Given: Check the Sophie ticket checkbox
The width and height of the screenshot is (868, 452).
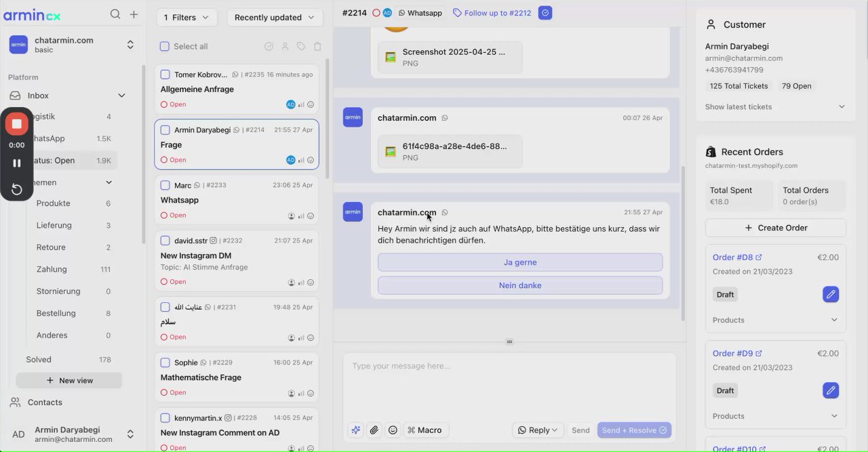Looking at the screenshot, I should pos(165,363).
